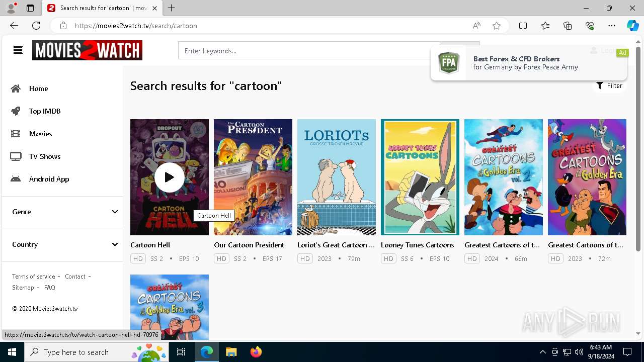Open Greatest Cartoons Golden Era vol. 3 poster
Screen dimensions: 644x362
[x=170, y=307]
